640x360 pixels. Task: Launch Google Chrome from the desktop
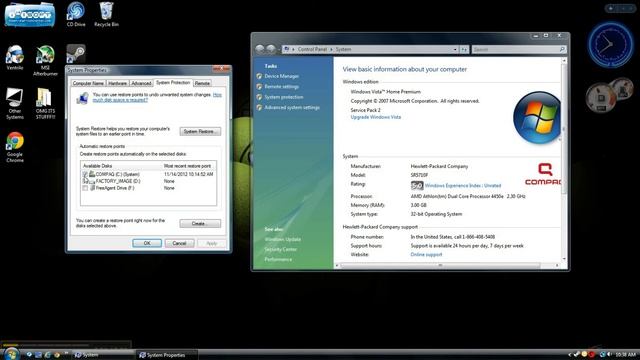coord(15,147)
